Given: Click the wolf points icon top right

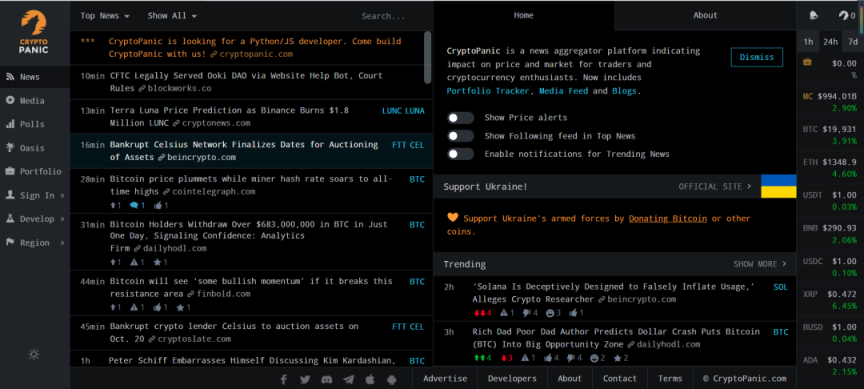Looking at the screenshot, I should pos(844,16).
